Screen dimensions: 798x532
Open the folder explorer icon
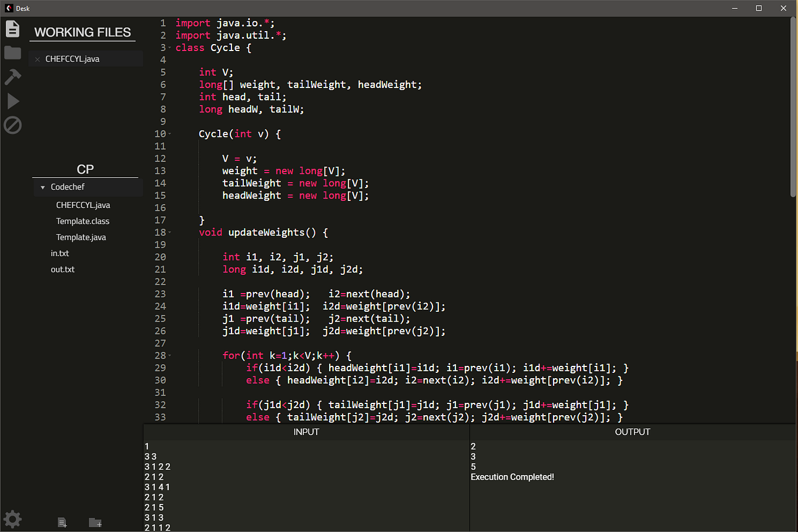12,52
